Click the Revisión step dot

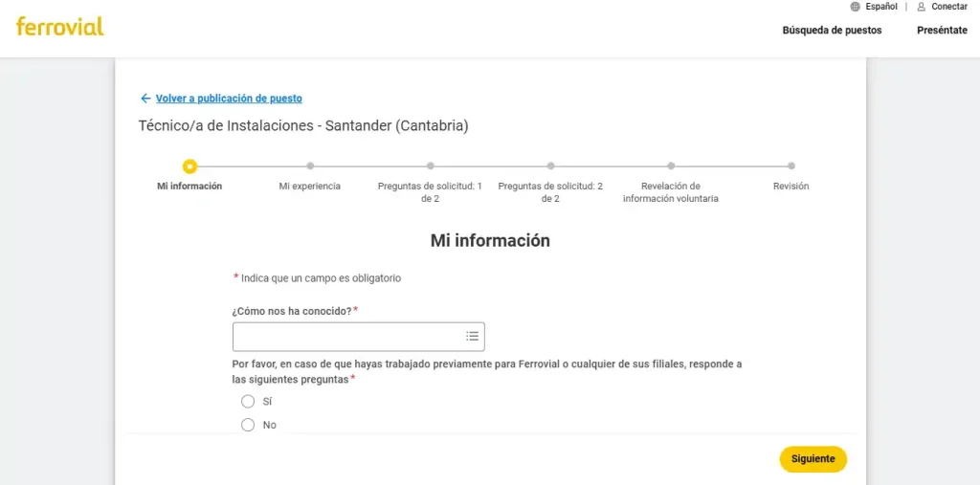point(791,166)
